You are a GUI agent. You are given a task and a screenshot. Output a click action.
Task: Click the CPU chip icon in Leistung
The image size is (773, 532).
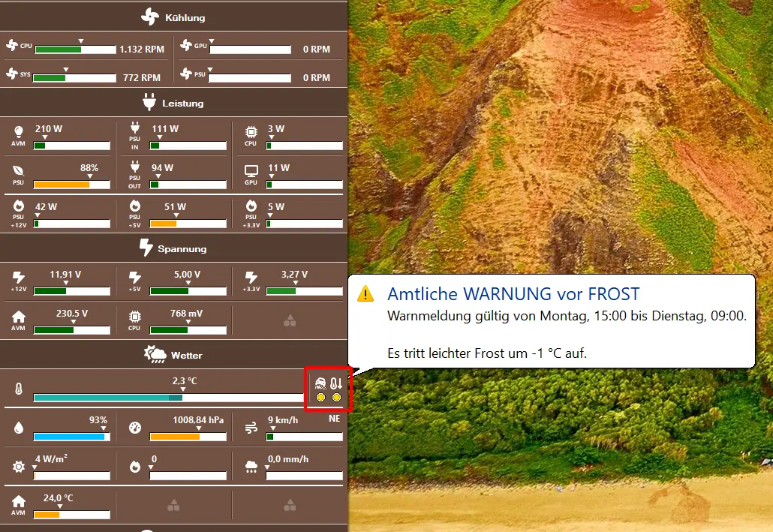(x=251, y=132)
